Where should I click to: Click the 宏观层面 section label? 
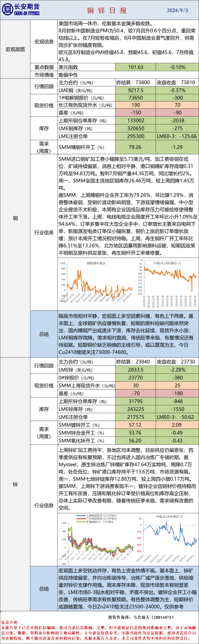click(15, 49)
